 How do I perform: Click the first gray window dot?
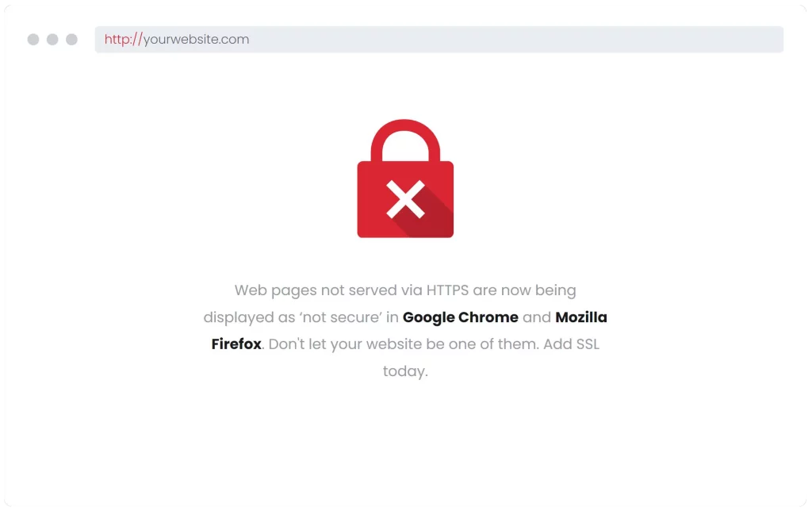pyautogui.click(x=33, y=40)
